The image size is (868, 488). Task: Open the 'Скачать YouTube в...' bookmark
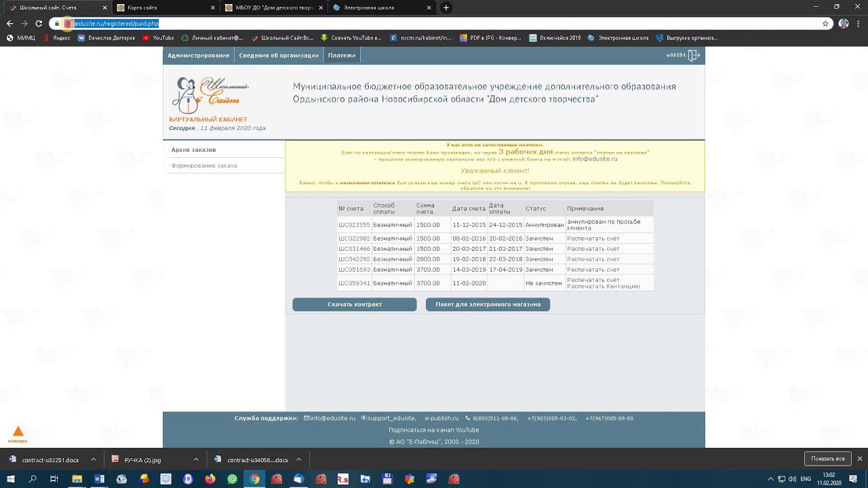tap(351, 38)
